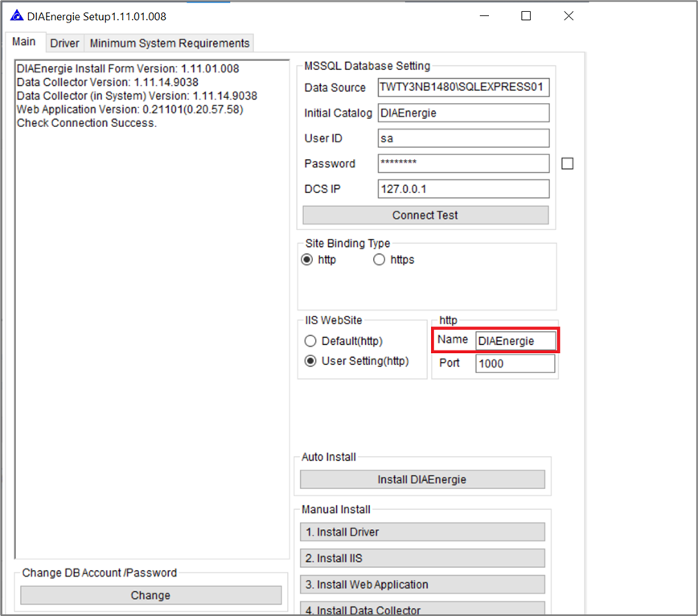698x616 pixels.
Task: Select the Main tab
Action: point(23,42)
